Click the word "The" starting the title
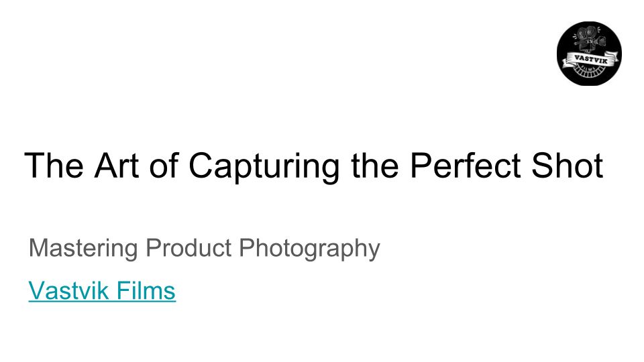Viewport: 644px width, 362px height. coord(52,166)
